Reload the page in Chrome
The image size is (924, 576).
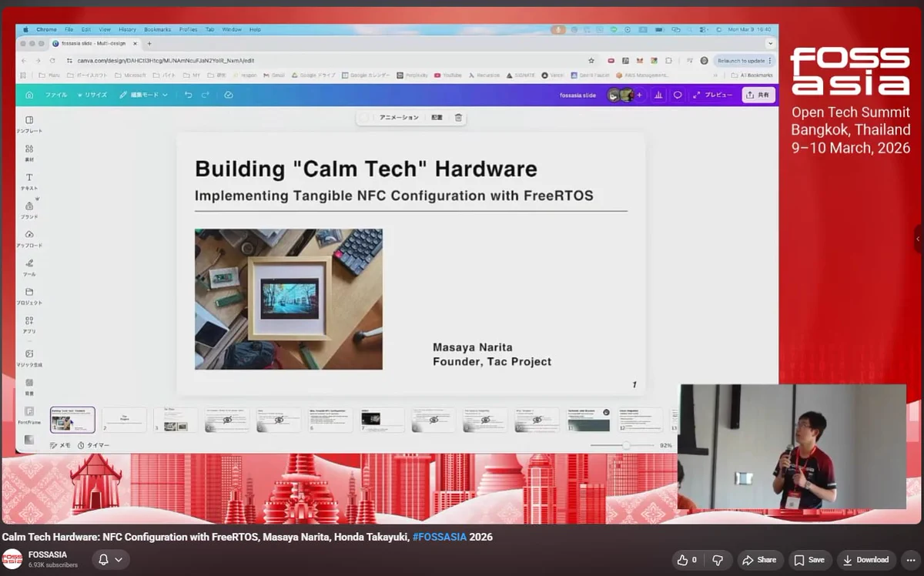click(x=52, y=60)
